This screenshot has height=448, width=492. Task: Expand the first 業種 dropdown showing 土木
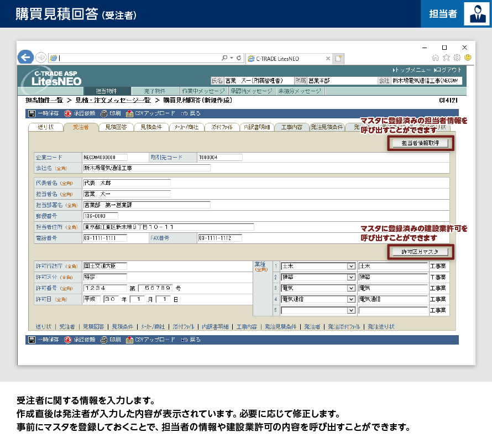[350, 266]
